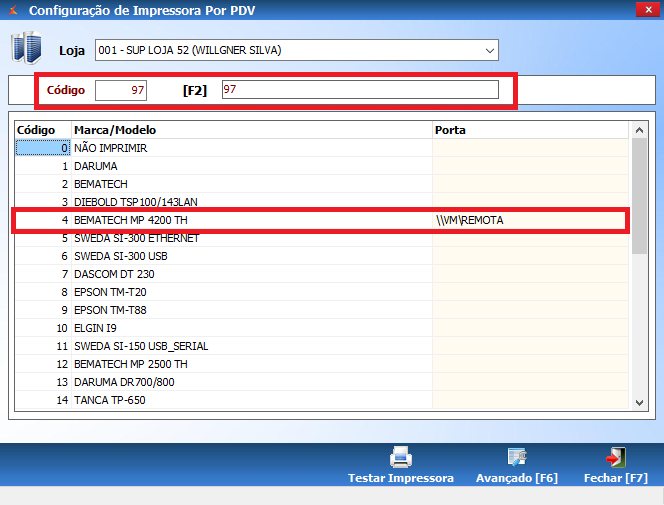The height and width of the screenshot is (505, 664).
Task: Select SWEDA SI-300 ETHERNET row
Action: (x=322, y=238)
